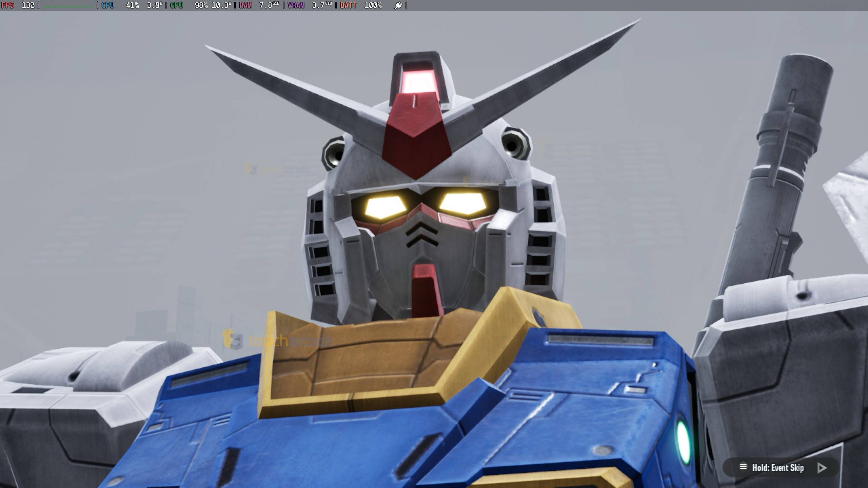Image resolution: width=868 pixels, height=488 pixels.
Task: Click the wrench icon in the performance overlay
Action: [398, 5]
